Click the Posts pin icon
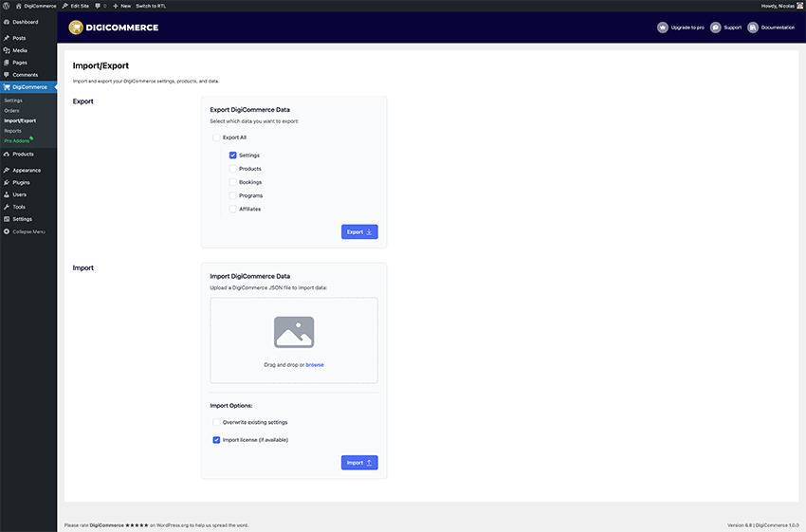This screenshot has height=532, width=806. (7, 38)
